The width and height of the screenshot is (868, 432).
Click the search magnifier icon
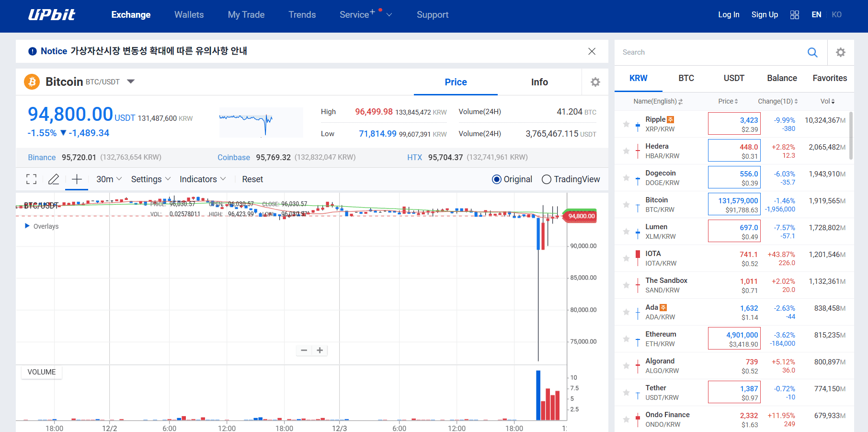pyautogui.click(x=812, y=52)
